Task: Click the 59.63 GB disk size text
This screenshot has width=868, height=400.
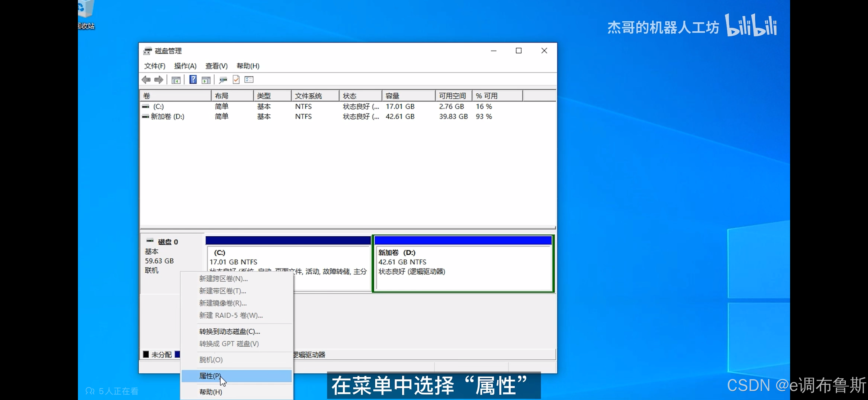Action: click(159, 261)
